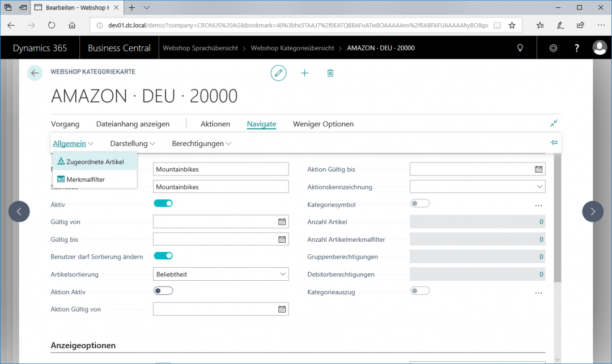Click the edit pencil icon
This screenshot has width=612, height=364.
(278, 73)
